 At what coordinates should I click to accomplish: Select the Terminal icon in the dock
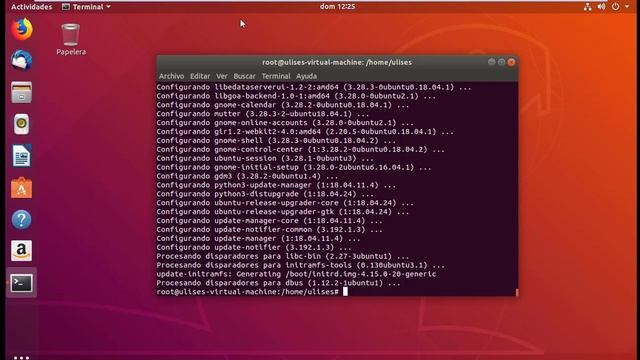coord(22,283)
